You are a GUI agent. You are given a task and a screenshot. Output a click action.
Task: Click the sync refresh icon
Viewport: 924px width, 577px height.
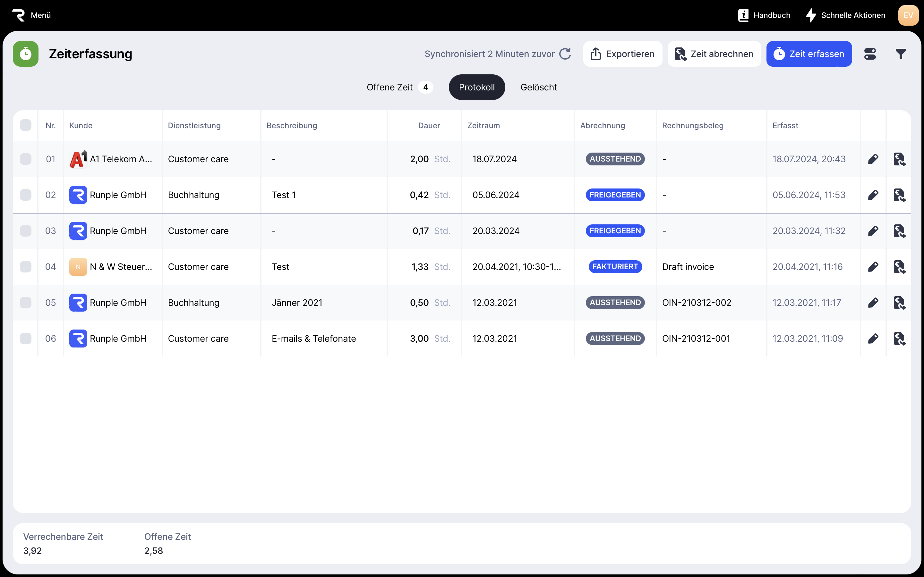coord(565,54)
